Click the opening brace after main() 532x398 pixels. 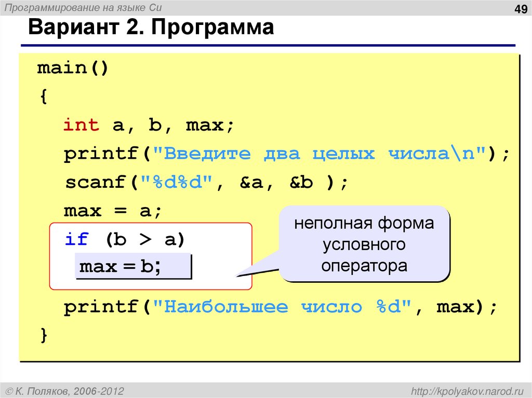tap(44, 97)
